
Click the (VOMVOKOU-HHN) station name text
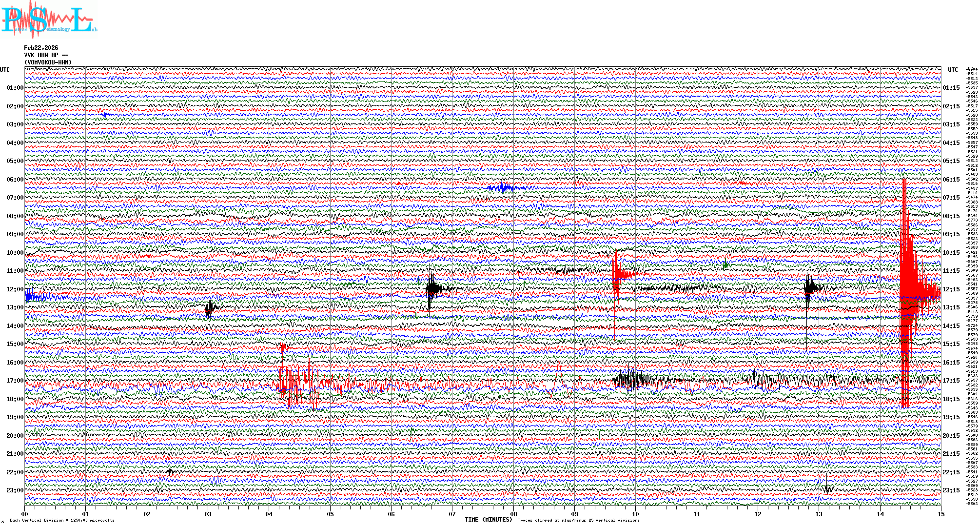coord(48,62)
